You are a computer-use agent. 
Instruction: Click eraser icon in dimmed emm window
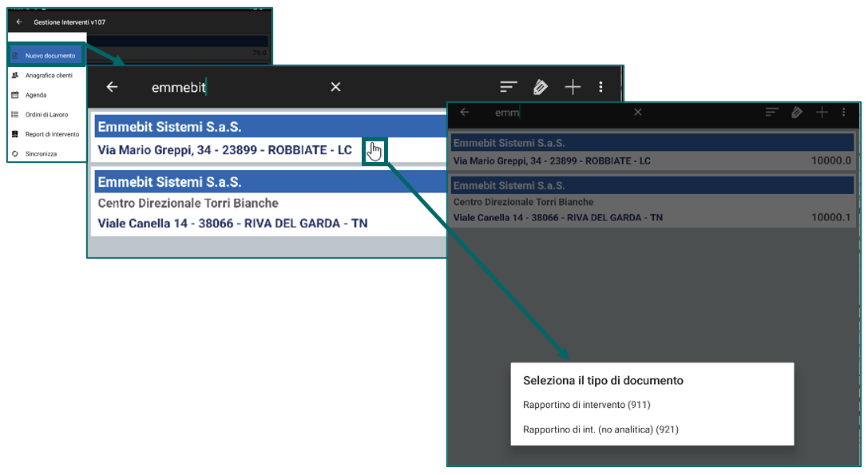click(x=797, y=113)
